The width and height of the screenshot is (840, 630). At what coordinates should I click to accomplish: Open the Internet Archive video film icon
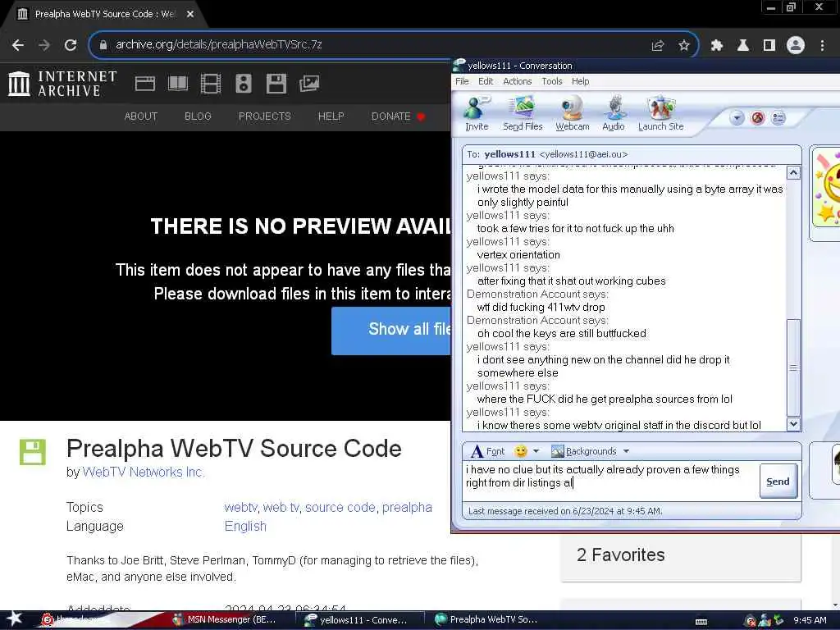point(211,84)
